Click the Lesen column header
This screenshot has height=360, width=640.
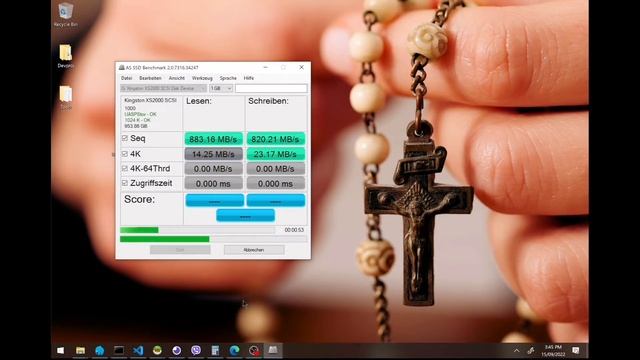pos(199,101)
